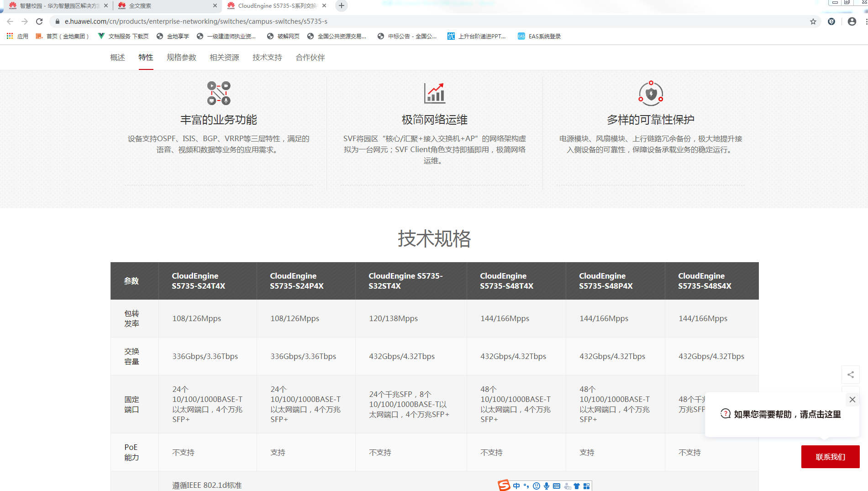The width and height of the screenshot is (868, 491).
Task: Open the Sogou toolbox grid icon
Action: pos(587,486)
